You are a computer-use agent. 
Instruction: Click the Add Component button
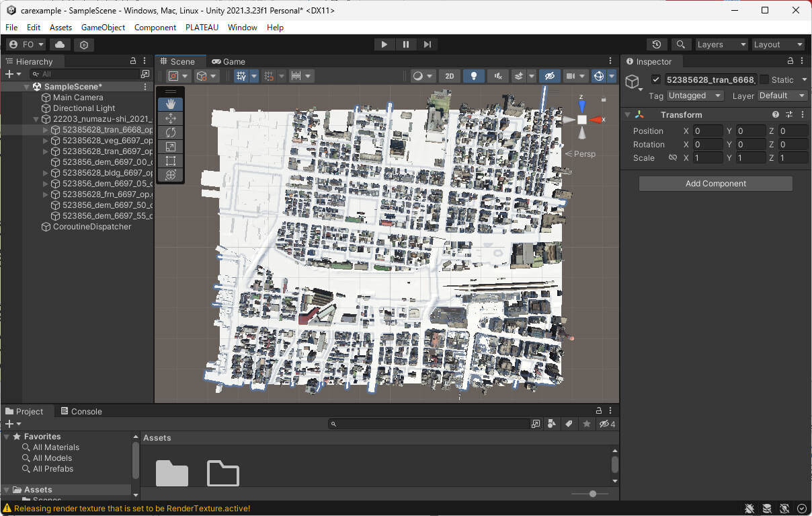(715, 184)
